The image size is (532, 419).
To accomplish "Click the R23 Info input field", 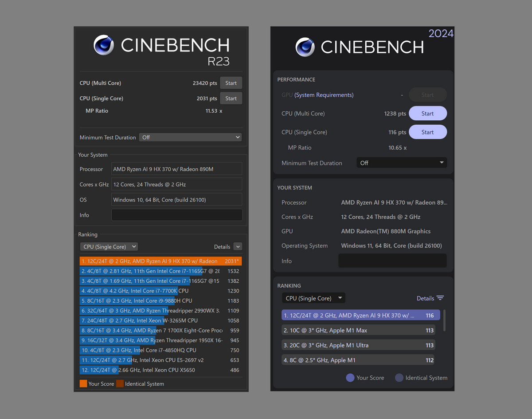I will coord(176,215).
